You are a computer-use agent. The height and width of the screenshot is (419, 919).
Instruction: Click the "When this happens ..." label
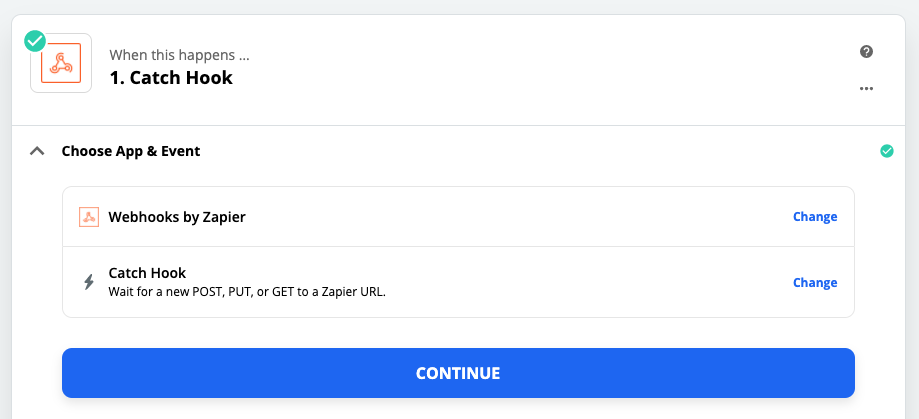[179, 55]
